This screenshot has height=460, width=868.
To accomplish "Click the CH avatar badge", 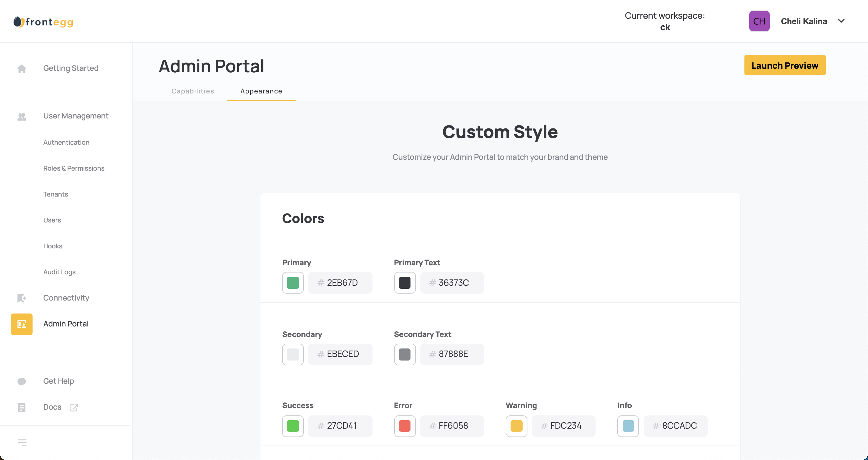I will [x=759, y=21].
